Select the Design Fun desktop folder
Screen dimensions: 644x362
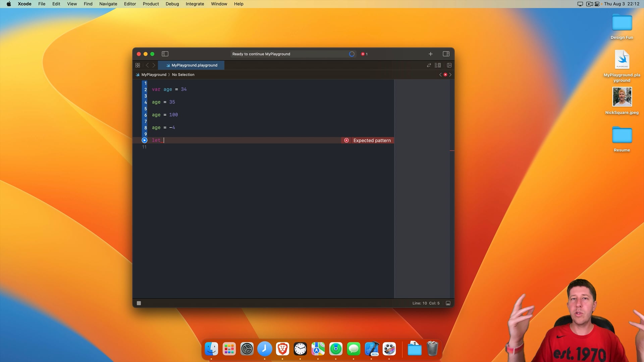click(622, 27)
